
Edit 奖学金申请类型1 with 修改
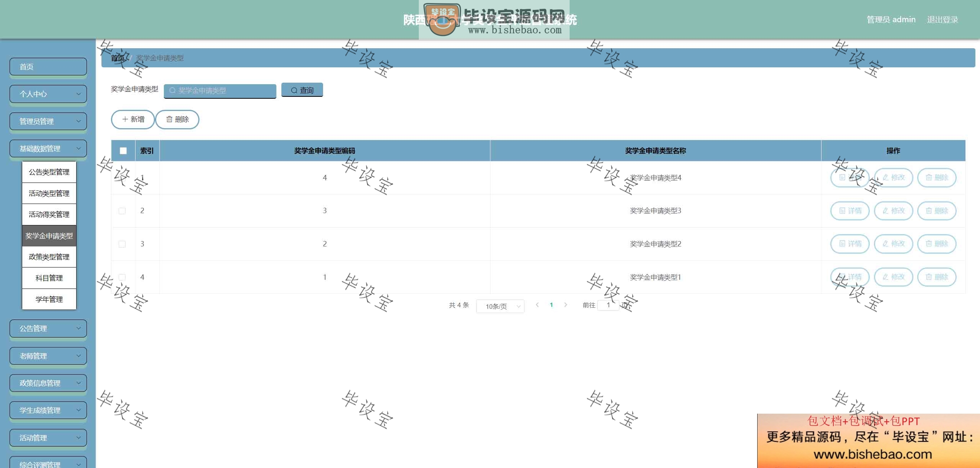click(893, 277)
